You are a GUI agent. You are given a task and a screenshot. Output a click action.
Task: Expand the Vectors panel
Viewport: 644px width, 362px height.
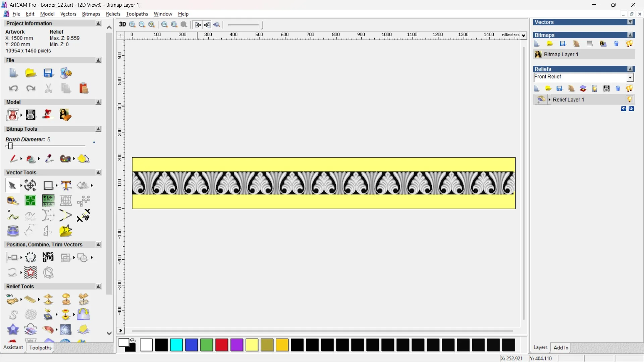(x=631, y=22)
